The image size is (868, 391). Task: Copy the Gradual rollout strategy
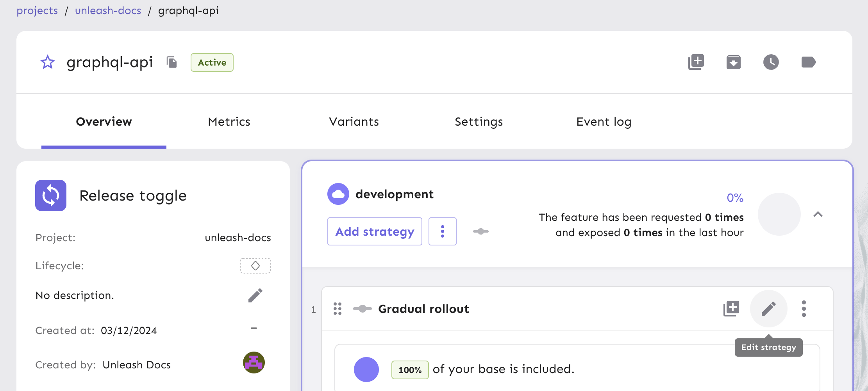(731, 309)
